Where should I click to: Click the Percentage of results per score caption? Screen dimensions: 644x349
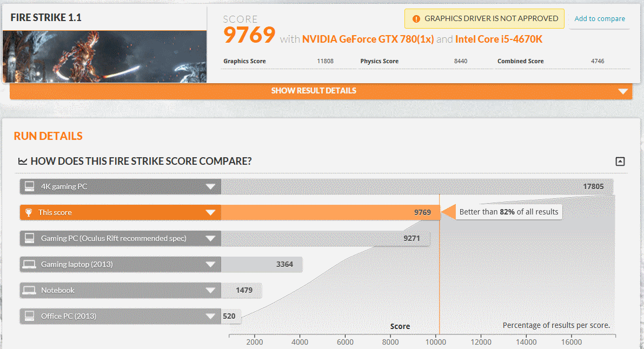(x=556, y=325)
